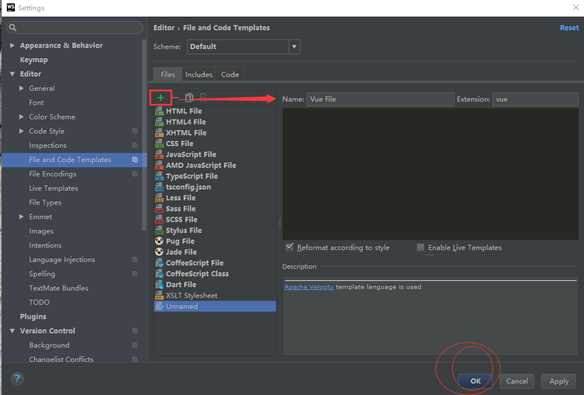The image size is (584, 395).
Task: Switch to the Includes tab
Action: tap(199, 74)
